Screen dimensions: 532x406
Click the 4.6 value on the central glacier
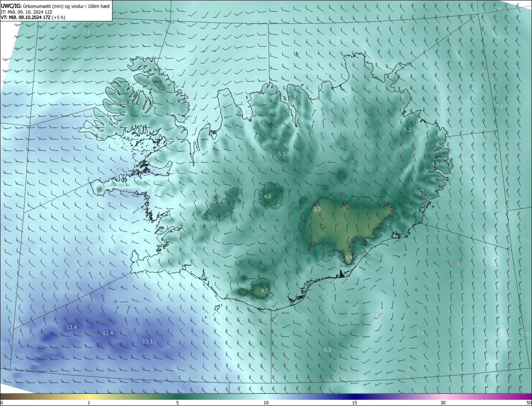pyautogui.click(x=268, y=196)
